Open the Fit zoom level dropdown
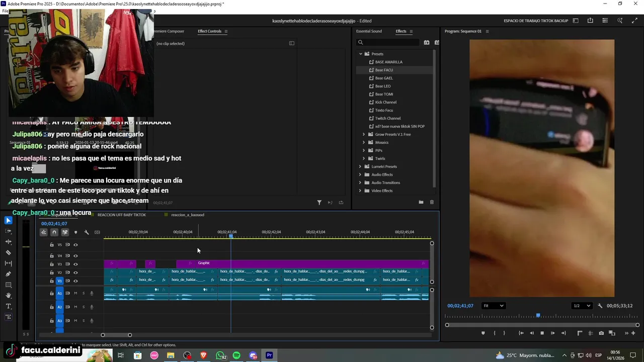644x362 pixels. (x=493, y=306)
